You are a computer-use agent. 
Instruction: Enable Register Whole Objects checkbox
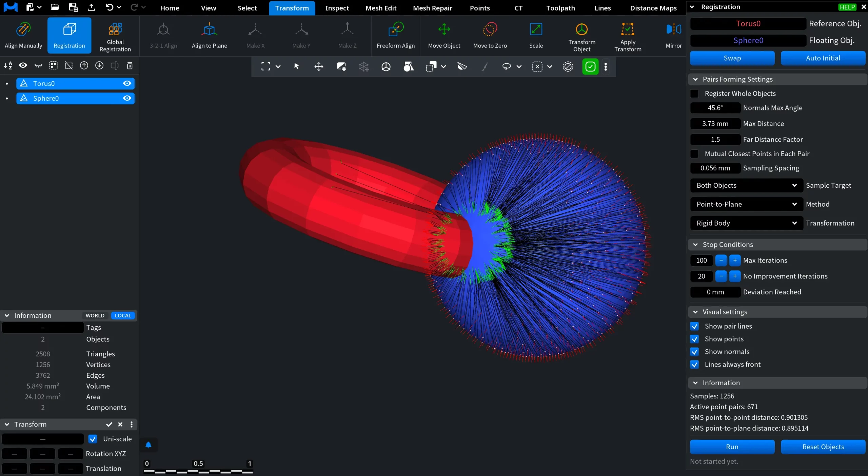[x=694, y=94]
